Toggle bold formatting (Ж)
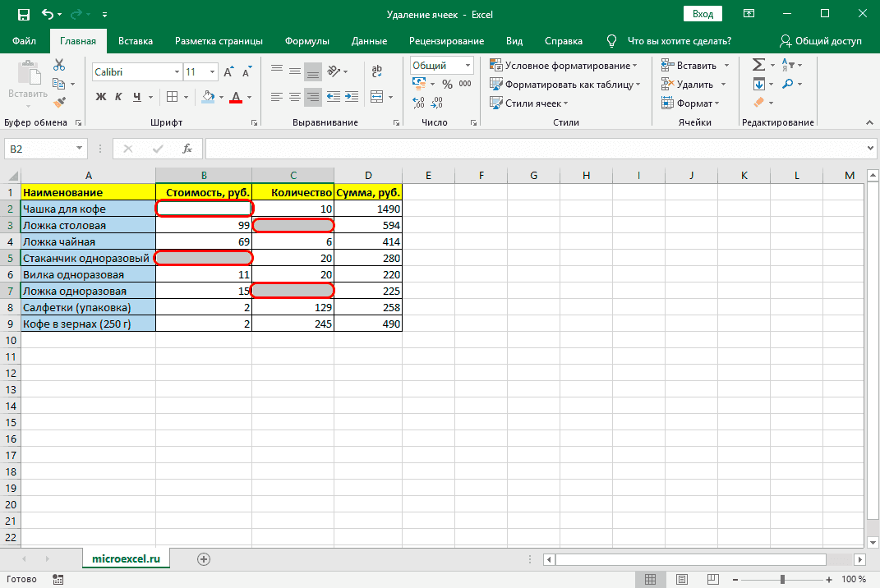 coord(101,97)
